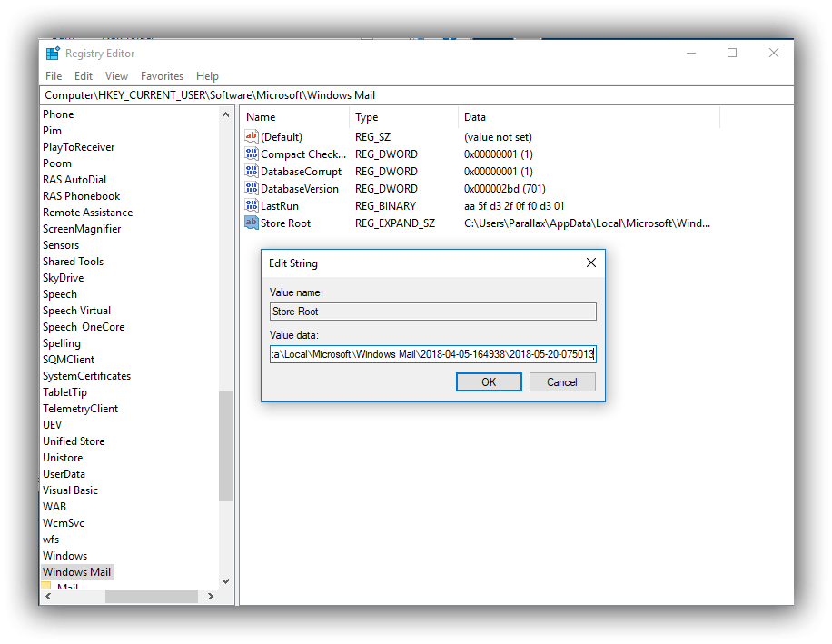Screen dimensions: 832x644
Task: Click the 0x000002bd (701) data cell
Action: pyautogui.click(x=505, y=189)
